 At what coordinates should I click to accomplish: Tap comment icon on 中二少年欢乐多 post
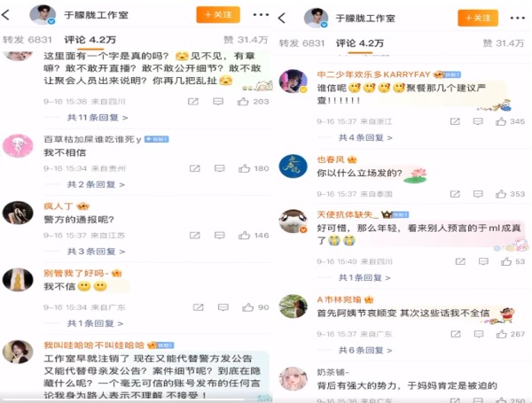(478, 121)
